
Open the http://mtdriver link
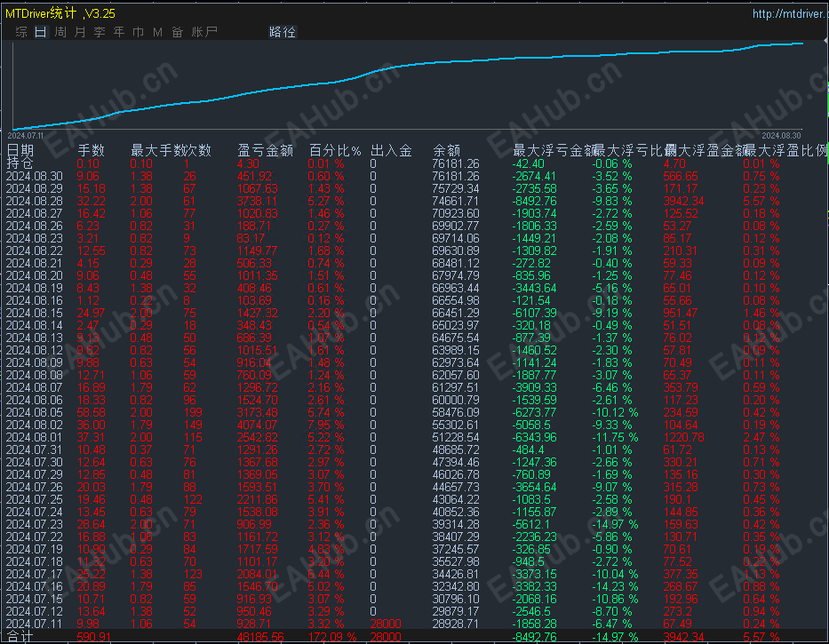coord(790,13)
